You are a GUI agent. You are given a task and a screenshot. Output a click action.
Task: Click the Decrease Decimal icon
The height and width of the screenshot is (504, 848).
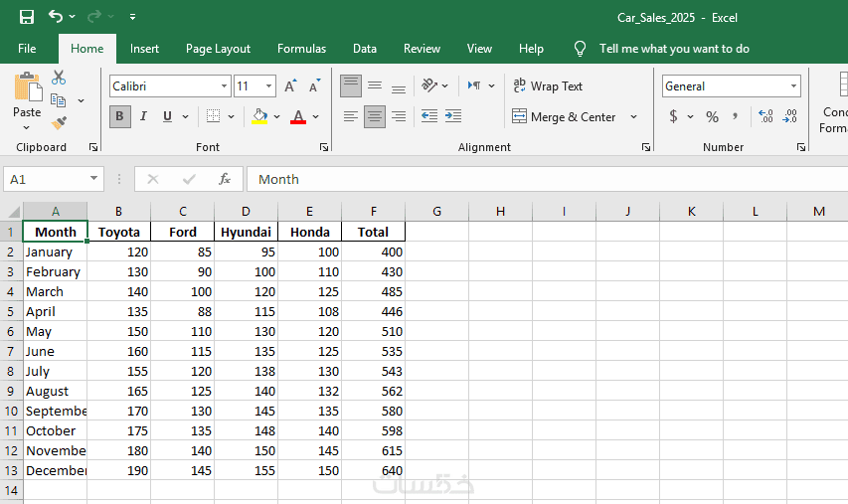tap(789, 116)
